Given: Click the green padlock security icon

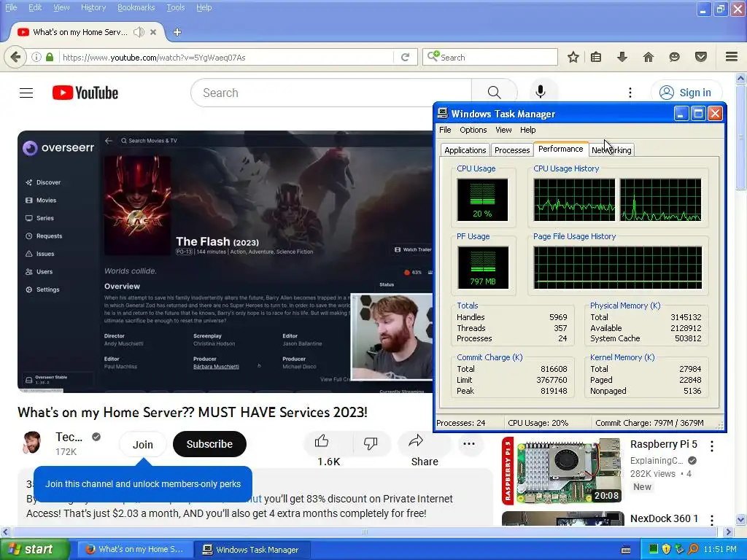Looking at the screenshot, I should (50, 57).
